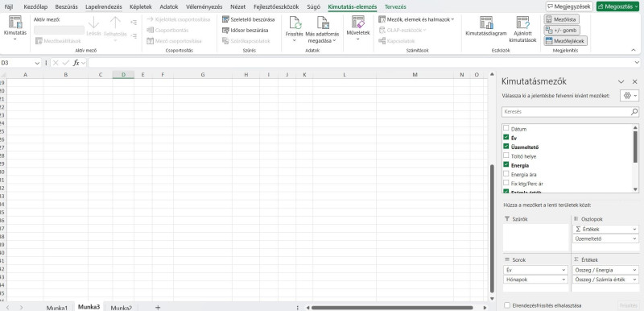
Task: Close the Kimutatásmezők pane
Action: [634, 81]
